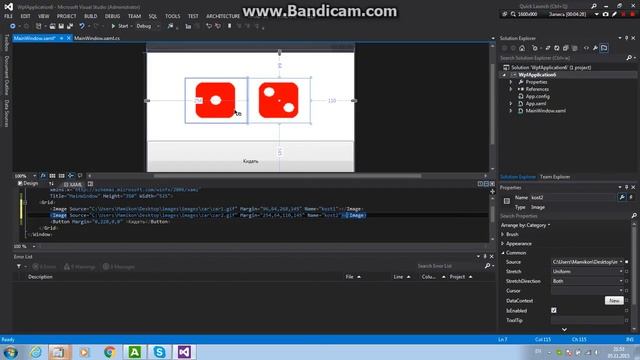Collapse the Common property category

[503, 253]
